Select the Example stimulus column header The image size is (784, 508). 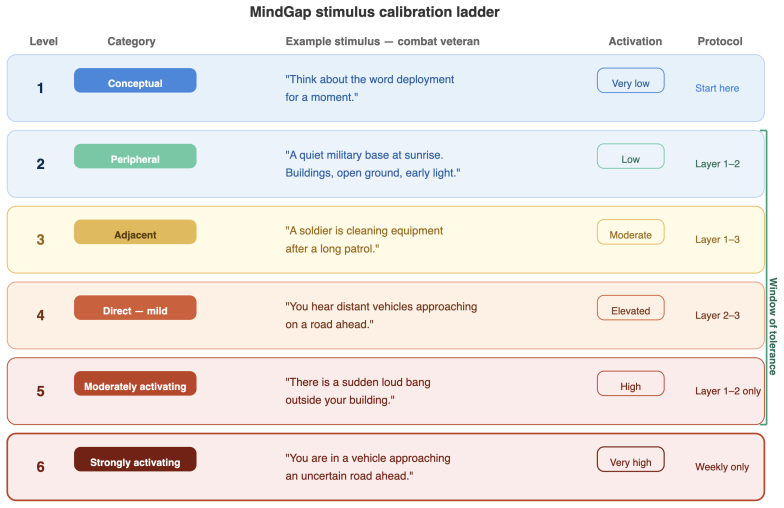382,42
